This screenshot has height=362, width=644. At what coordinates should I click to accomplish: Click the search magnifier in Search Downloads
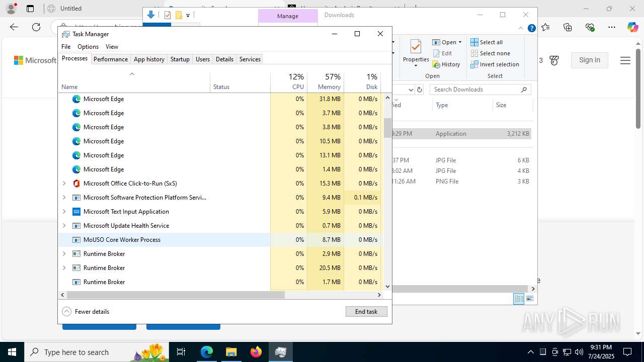pos(524,89)
